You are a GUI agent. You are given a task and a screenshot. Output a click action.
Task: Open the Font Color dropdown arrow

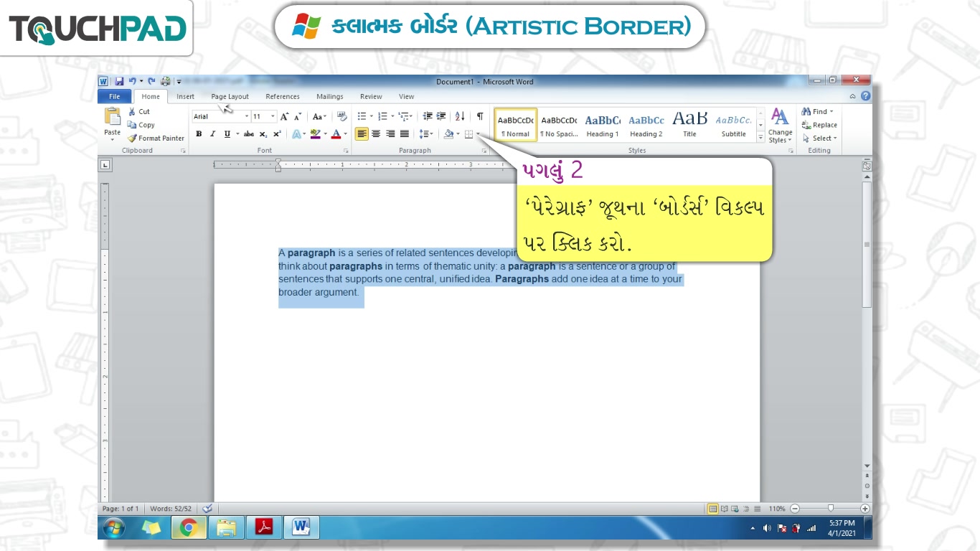pyautogui.click(x=345, y=134)
